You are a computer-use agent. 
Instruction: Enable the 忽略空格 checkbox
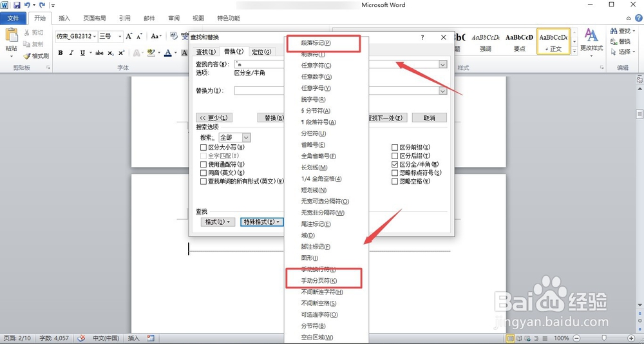[x=395, y=181]
